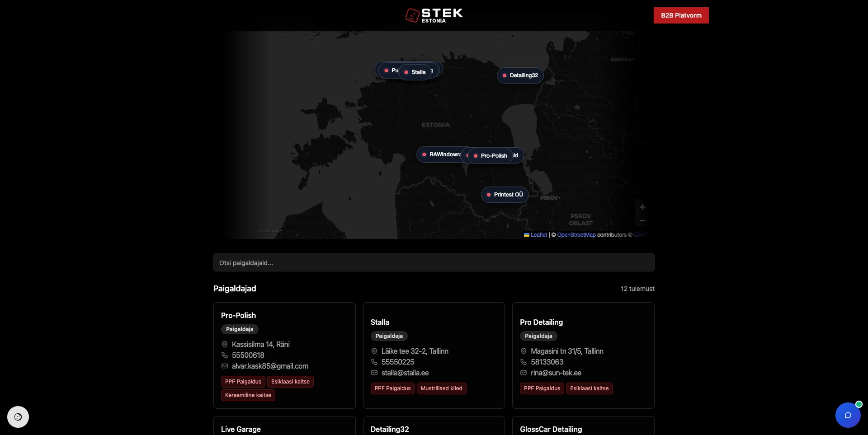Image resolution: width=868 pixels, height=435 pixels.
Task: Select PPF Paigaldus tag on Pro-Polish card
Action: 243,382
